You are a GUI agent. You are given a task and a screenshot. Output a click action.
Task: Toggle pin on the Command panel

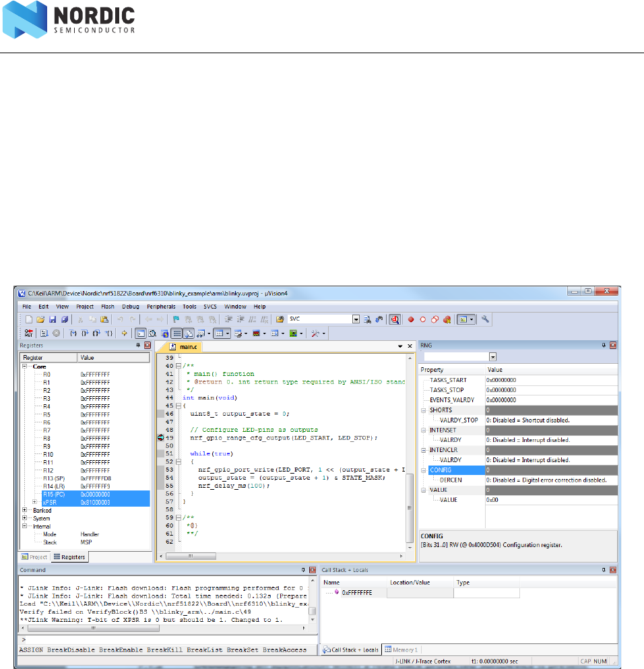coord(303,570)
